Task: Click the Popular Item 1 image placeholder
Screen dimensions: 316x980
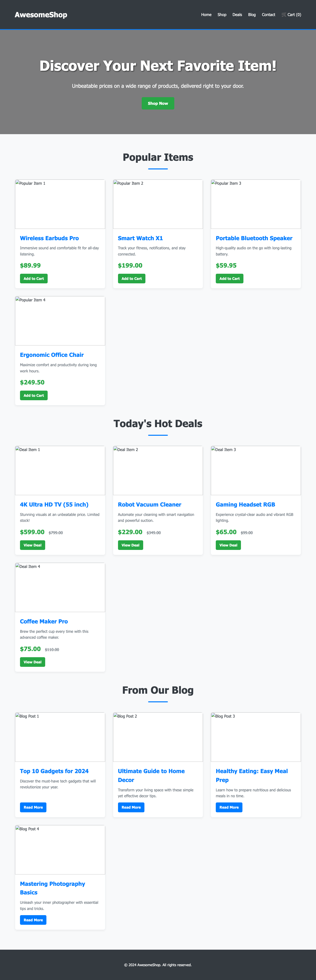Action: 60,204
